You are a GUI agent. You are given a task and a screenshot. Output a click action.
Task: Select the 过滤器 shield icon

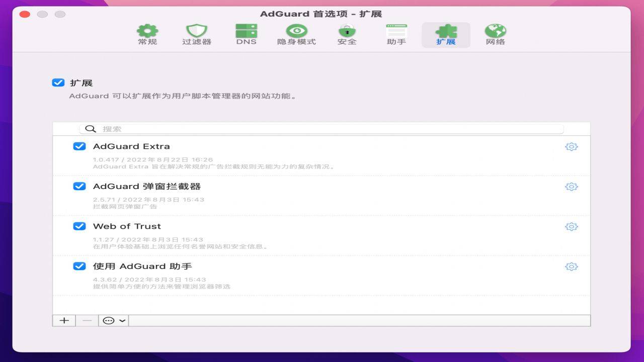click(197, 30)
